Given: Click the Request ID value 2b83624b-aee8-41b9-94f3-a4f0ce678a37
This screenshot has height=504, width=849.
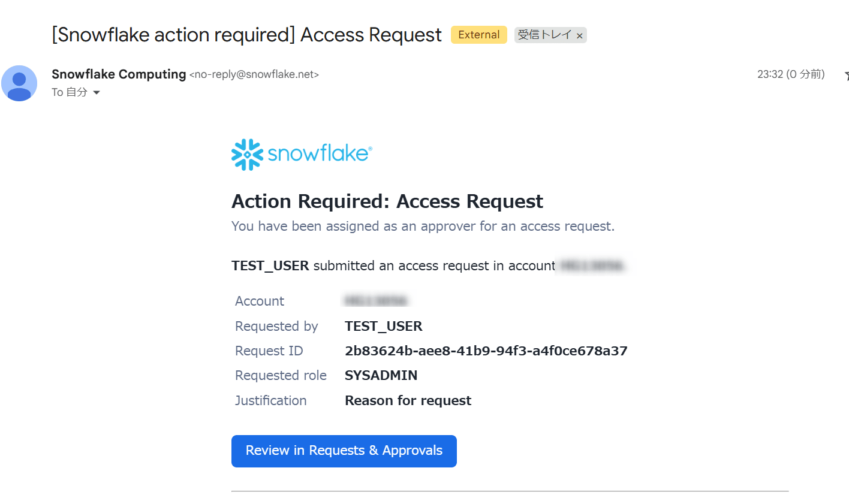Looking at the screenshot, I should tap(486, 351).
